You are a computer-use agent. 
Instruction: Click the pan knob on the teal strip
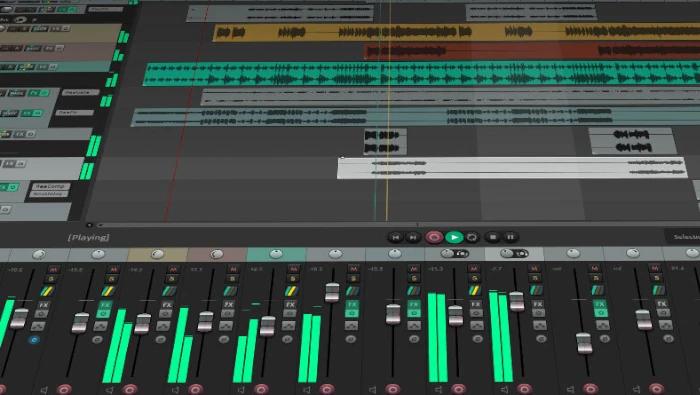pos(276,254)
